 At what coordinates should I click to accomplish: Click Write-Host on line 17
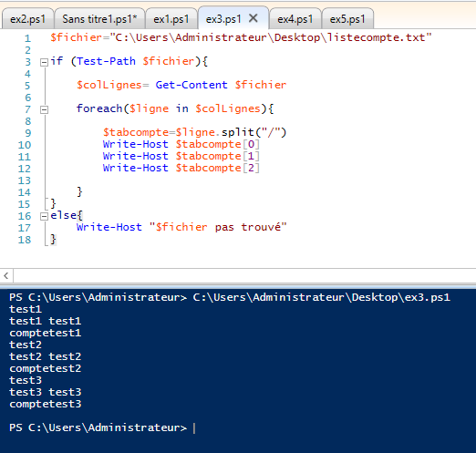pos(109,227)
